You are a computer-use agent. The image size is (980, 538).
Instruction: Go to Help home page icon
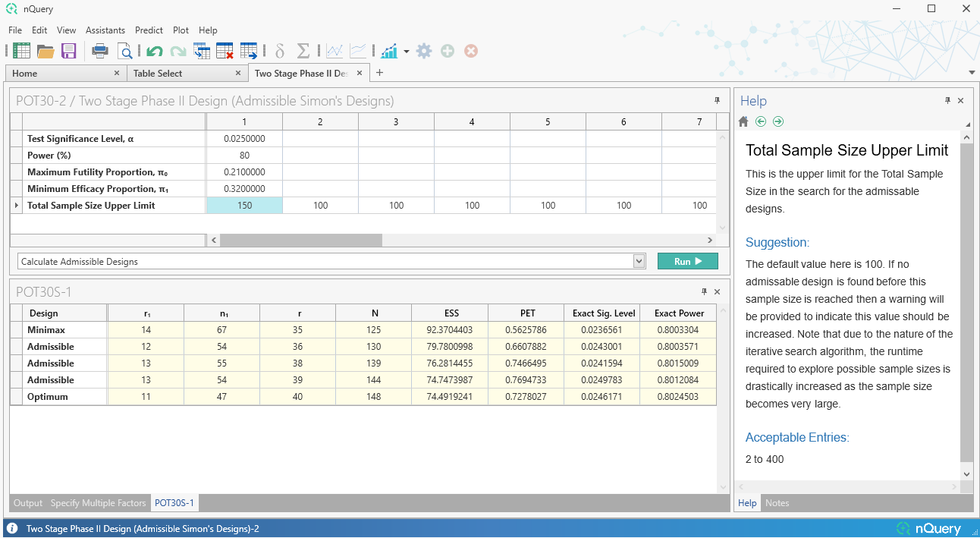(x=743, y=121)
